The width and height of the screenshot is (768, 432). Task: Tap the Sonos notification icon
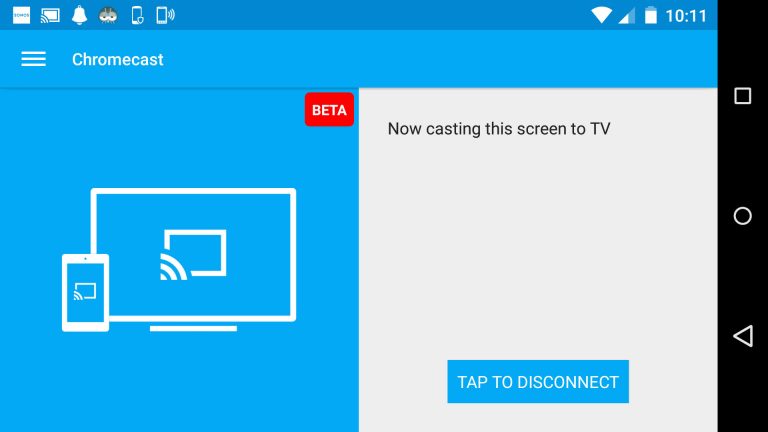tap(21, 16)
